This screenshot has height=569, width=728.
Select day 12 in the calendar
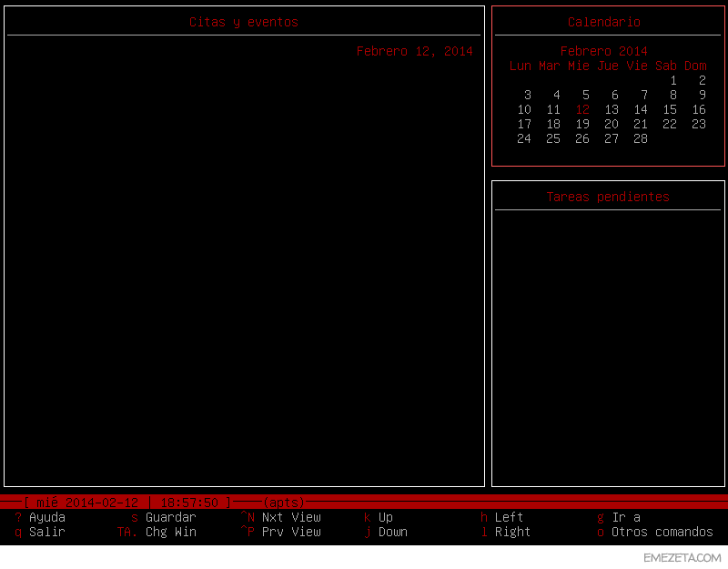(582, 109)
